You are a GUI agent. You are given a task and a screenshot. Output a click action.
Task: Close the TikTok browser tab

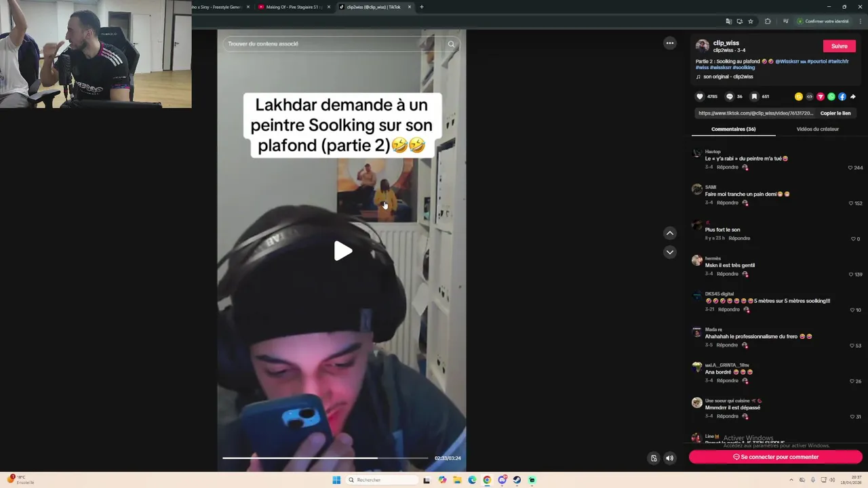(410, 7)
